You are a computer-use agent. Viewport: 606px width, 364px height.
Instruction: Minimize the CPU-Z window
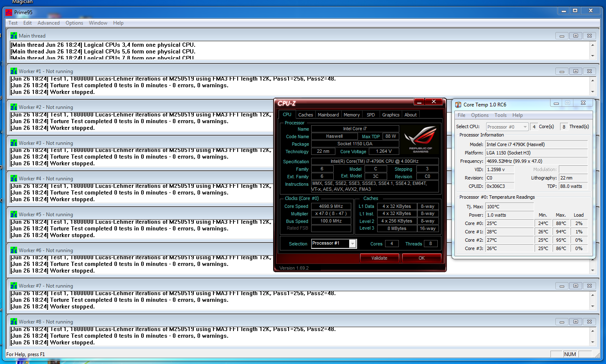click(419, 102)
